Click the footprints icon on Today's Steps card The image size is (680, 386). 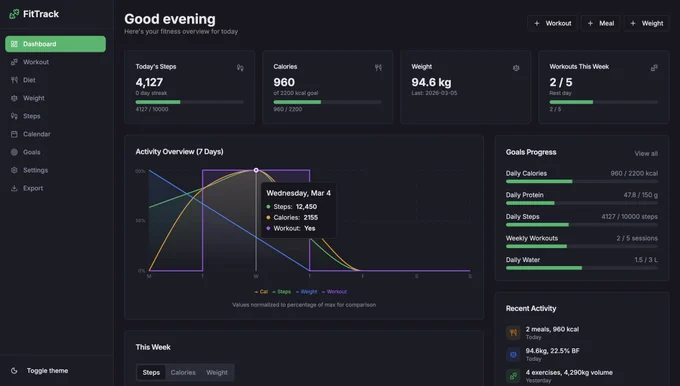240,68
